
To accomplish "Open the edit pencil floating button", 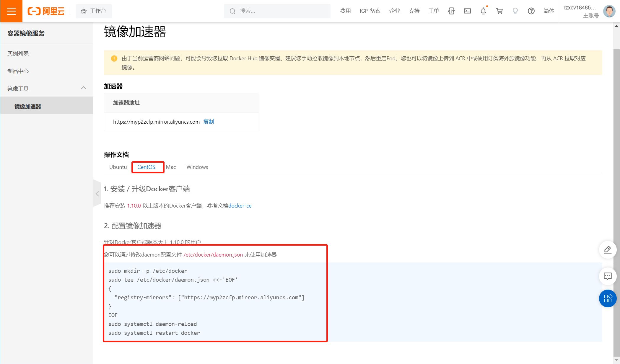I will pyautogui.click(x=608, y=250).
